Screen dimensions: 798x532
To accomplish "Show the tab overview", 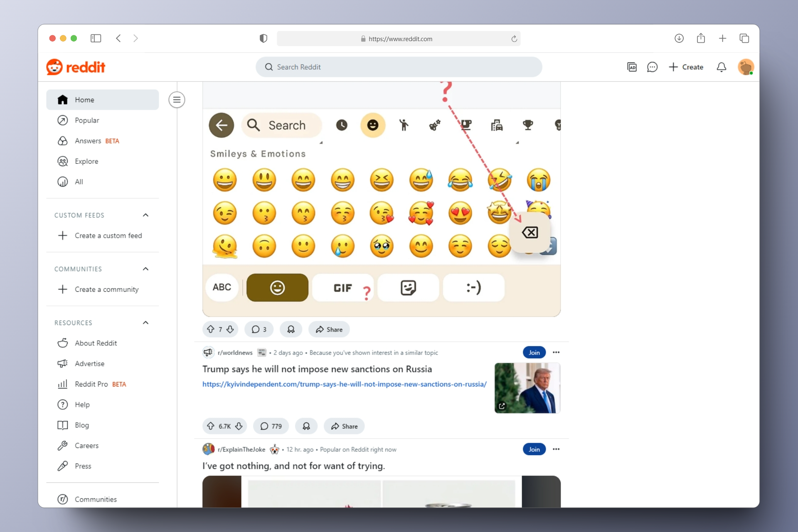I will 744,38.
